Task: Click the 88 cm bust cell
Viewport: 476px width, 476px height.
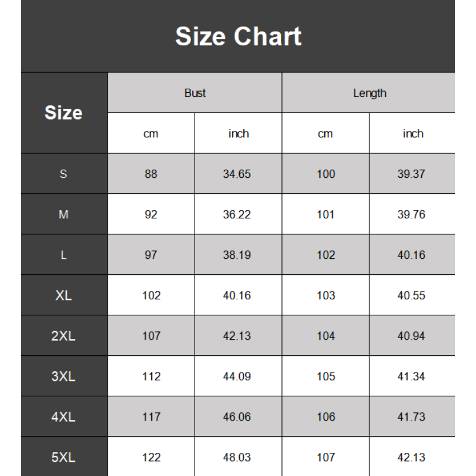Action: pyautogui.click(x=151, y=174)
